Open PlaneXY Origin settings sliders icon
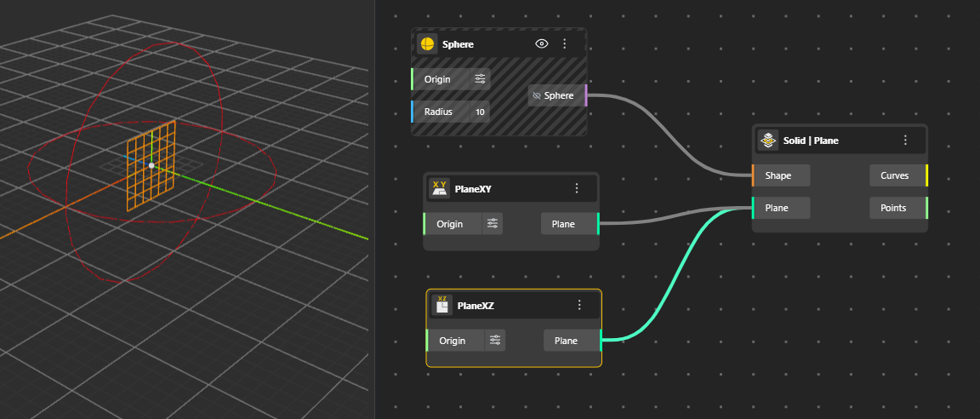 coord(493,223)
